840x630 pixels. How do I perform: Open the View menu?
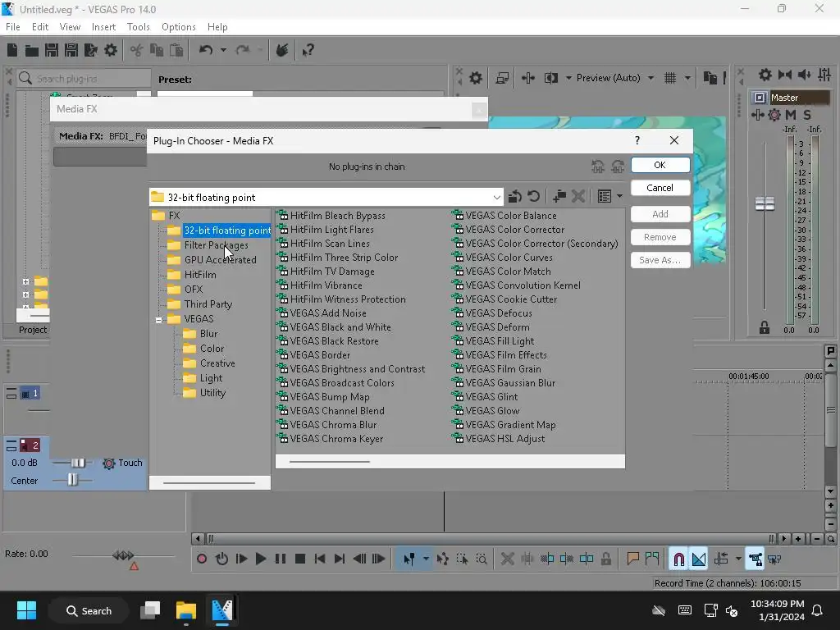point(70,27)
